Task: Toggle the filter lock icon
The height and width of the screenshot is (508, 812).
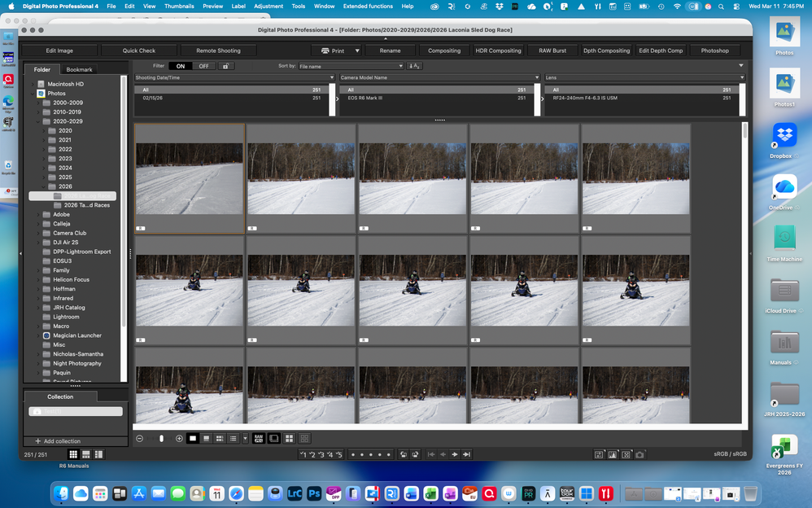Action: 225,66
